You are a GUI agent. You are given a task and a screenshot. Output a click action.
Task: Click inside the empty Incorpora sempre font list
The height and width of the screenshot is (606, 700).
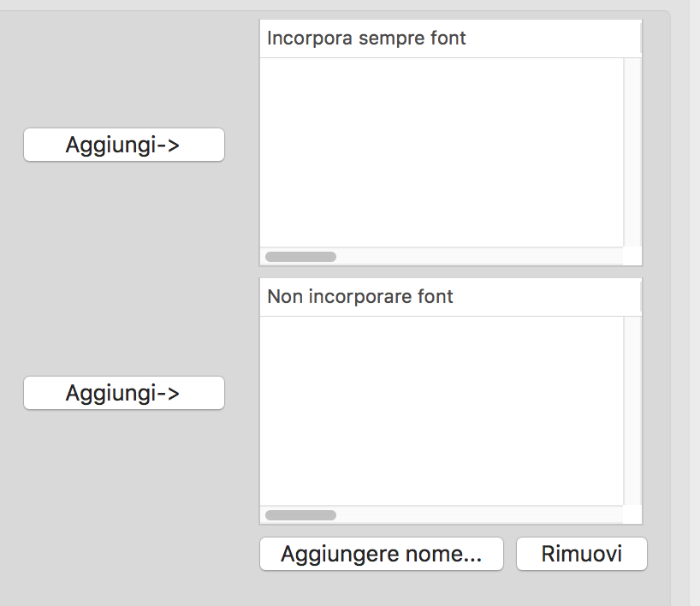(x=441, y=152)
